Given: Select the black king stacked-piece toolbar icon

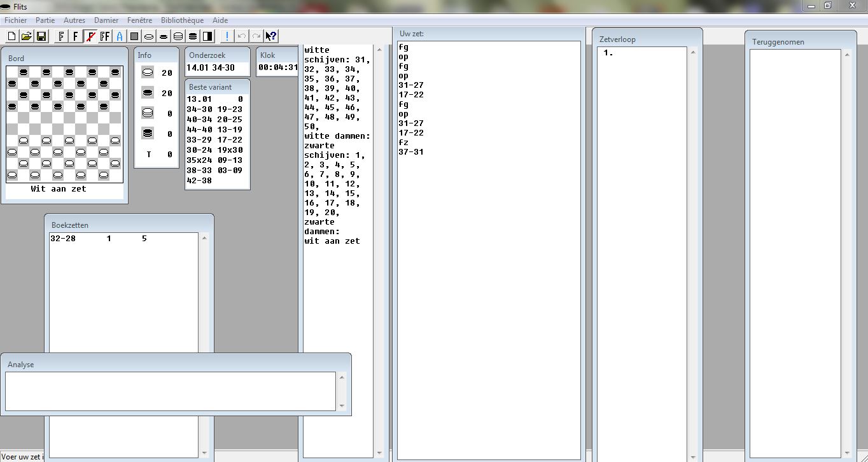Looking at the screenshot, I should coord(193,36).
